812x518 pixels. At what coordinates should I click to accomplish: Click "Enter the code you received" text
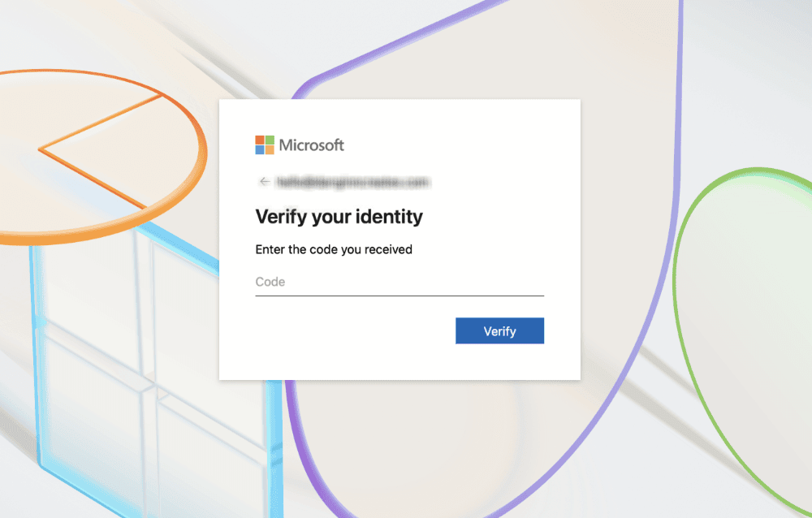[334, 249]
